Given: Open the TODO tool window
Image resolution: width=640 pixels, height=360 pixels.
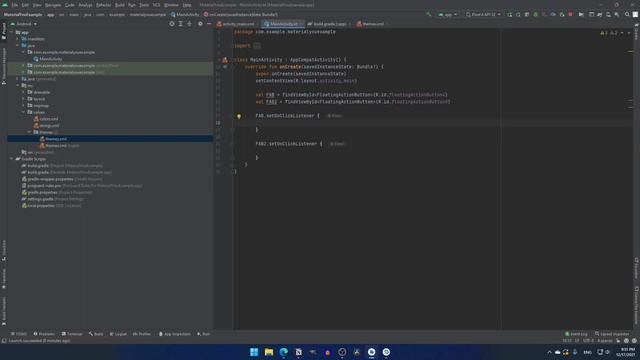Looking at the screenshot, I should (19, 334).
